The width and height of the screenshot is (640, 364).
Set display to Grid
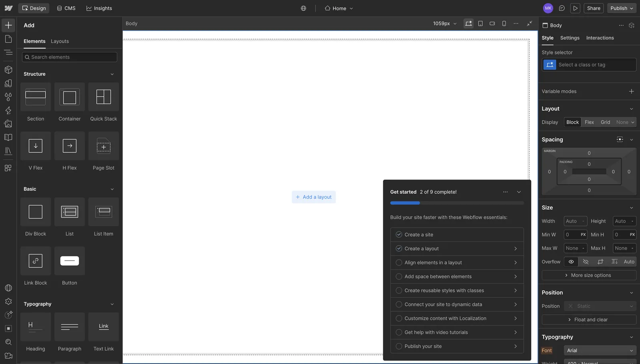(x=605, y=122)
